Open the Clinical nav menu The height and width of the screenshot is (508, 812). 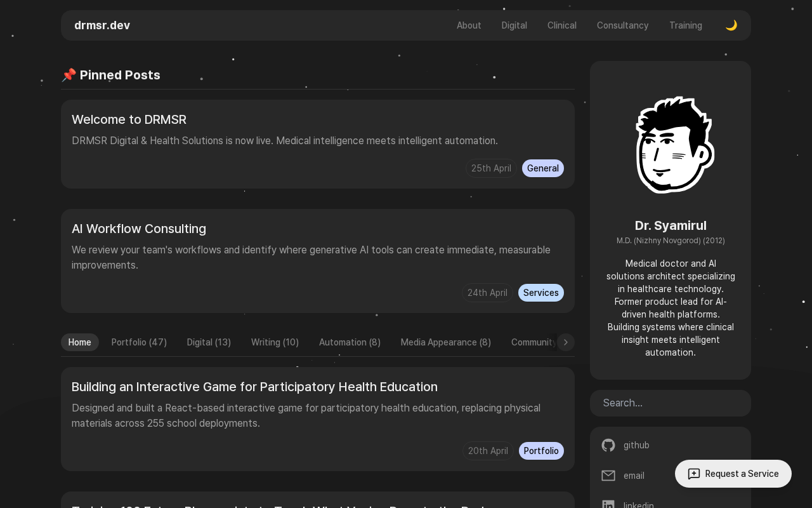(x=561, y=25)
